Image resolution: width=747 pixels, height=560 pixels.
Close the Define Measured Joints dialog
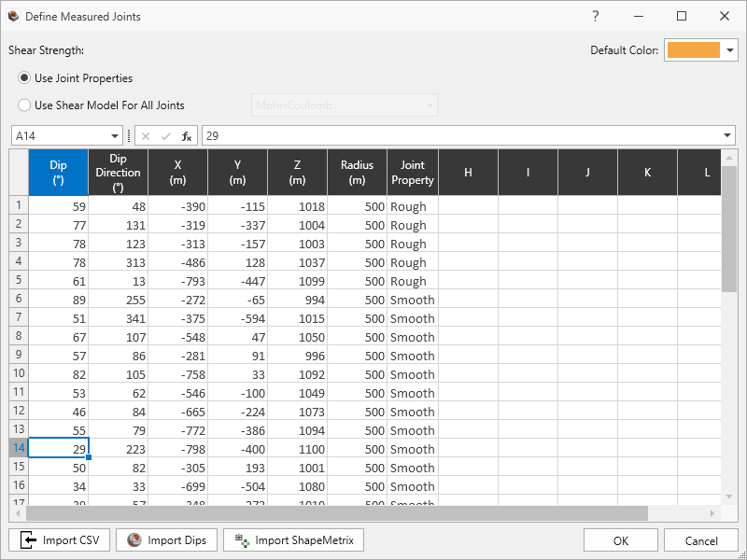pos(725,16)
